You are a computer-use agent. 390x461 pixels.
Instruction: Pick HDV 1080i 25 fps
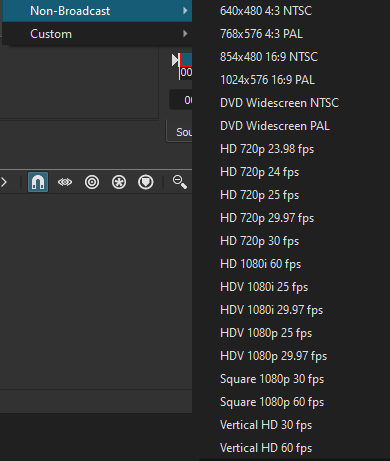pos(264,287)
